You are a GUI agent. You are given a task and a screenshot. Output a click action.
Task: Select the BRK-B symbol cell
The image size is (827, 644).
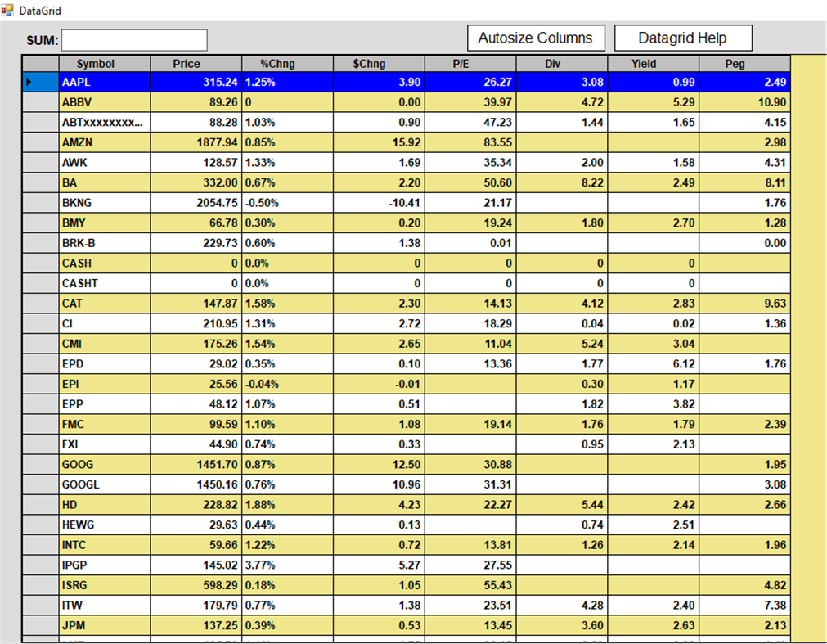(105, 242)
